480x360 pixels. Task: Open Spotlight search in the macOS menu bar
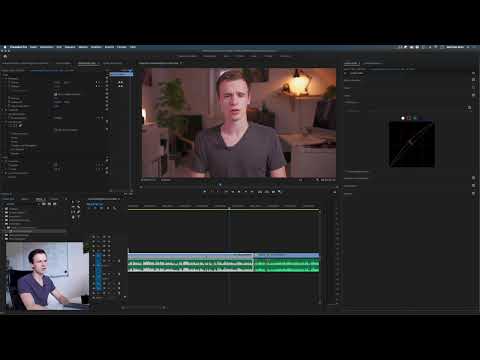[x=468, y=47]
